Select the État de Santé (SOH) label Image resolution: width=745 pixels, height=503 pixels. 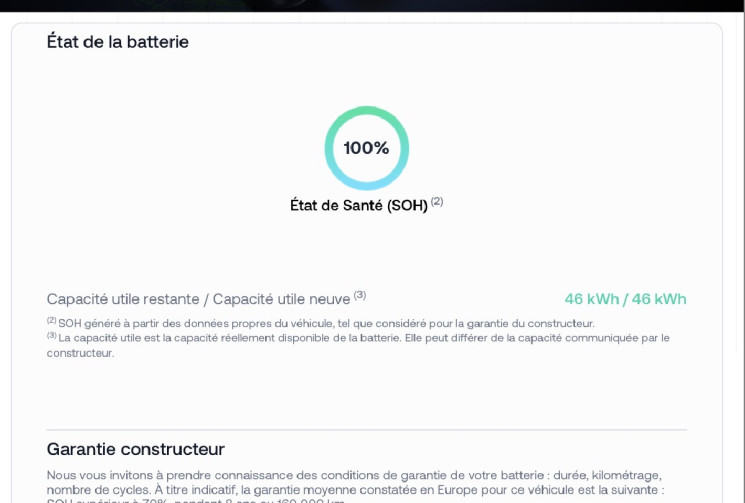click(358, 205)
